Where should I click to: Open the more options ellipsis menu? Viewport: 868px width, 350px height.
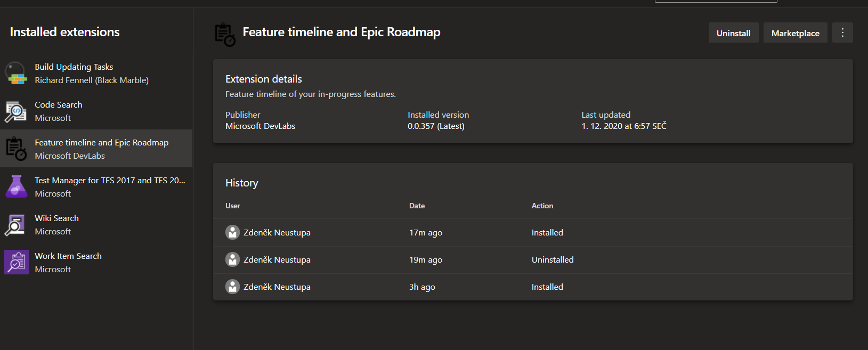[x=842, y=32]
